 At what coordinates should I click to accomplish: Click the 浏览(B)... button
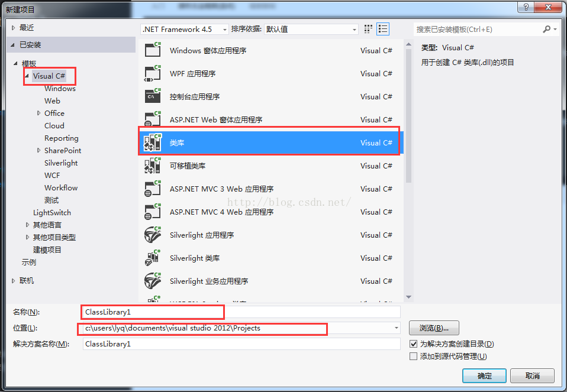point(434,328)
